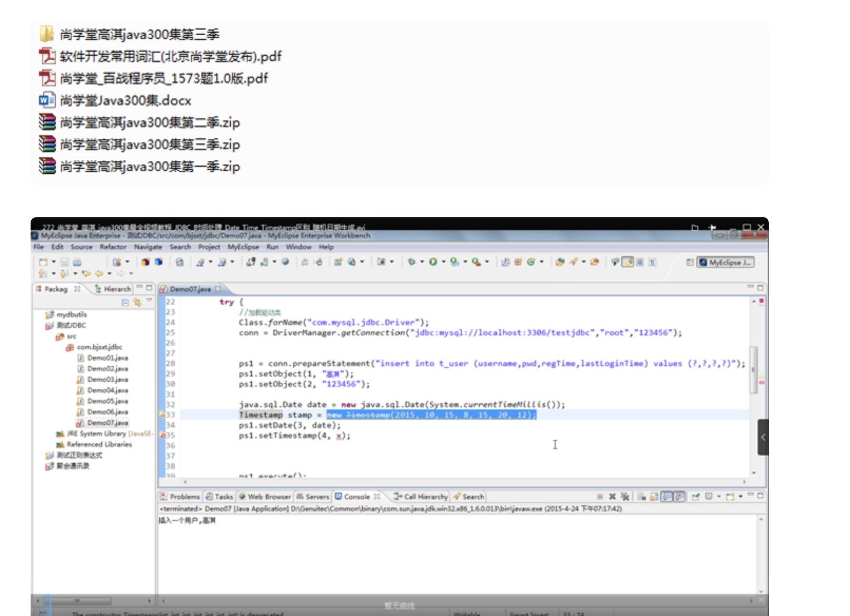The width and height of the screenshot is (850, 616).
Task: Open 软件开发常用词汇(北京尚学堂发布).pdf file
Action: point(160,56)
